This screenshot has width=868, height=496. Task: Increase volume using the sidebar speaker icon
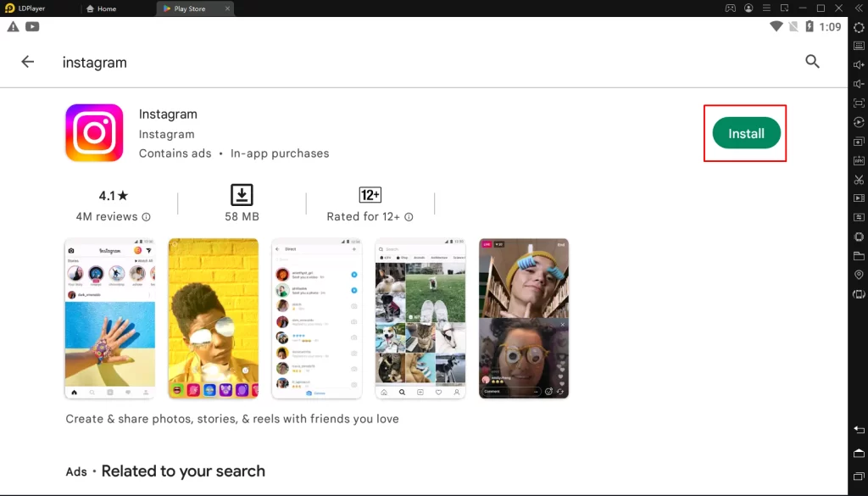(859, 65)
